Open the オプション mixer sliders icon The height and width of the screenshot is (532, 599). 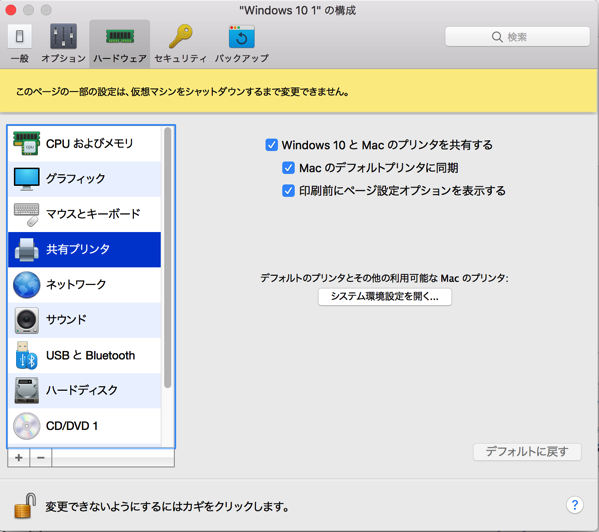(x=63, y=37)
